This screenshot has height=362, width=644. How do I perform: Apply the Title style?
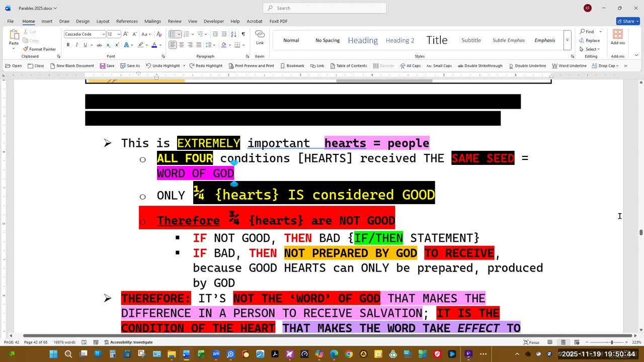pos(437,40)
